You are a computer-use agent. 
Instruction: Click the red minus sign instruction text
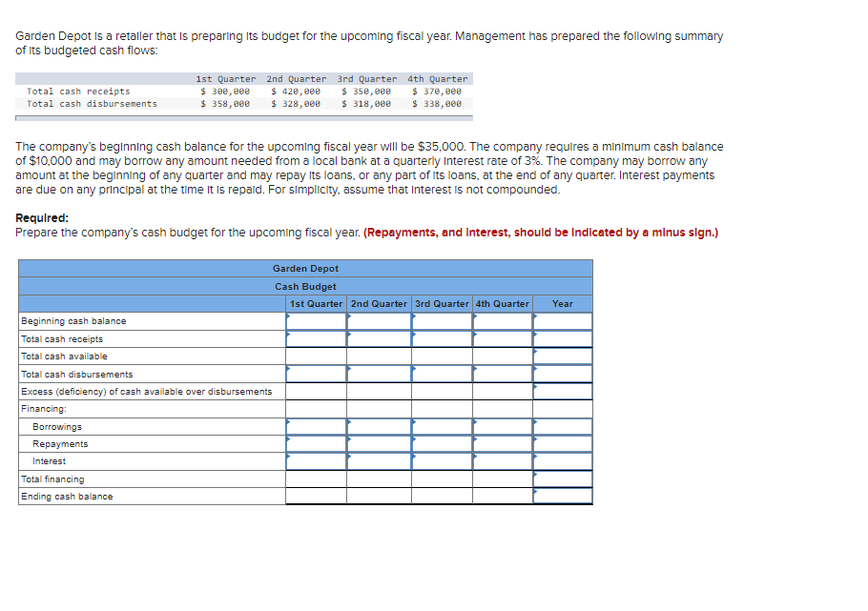(x=541, y=233)
